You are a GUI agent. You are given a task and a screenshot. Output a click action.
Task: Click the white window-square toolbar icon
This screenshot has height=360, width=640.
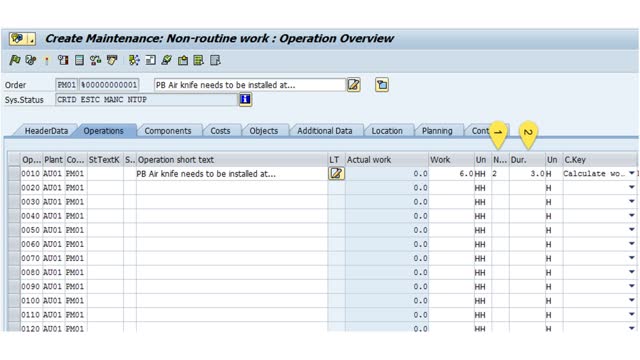(x=150, y=60)
